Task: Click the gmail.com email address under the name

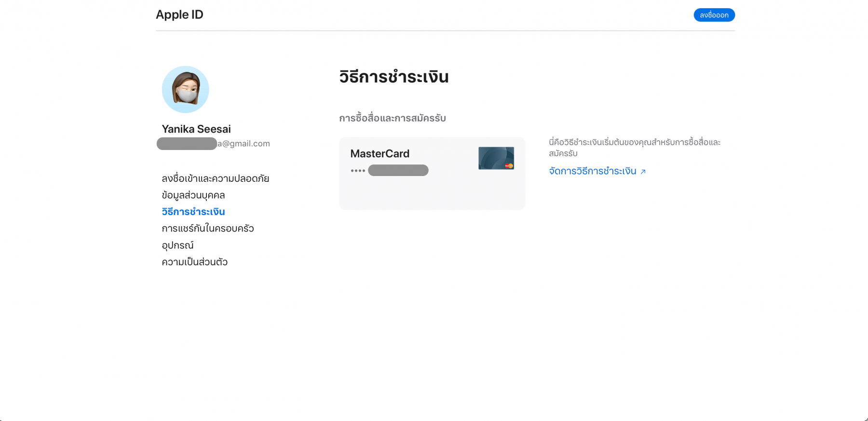Action: (x=244, y=144)
